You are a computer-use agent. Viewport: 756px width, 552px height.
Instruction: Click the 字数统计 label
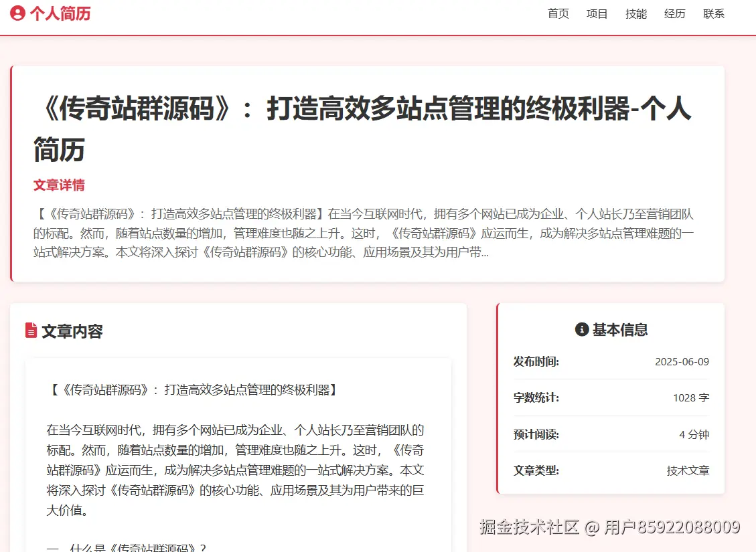click(x=536, y=398)
